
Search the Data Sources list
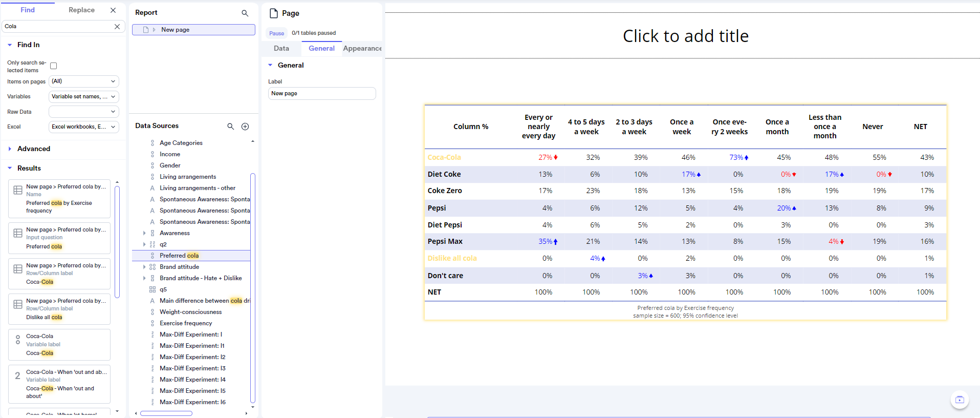pyautogui.click(x=231, y=127)
